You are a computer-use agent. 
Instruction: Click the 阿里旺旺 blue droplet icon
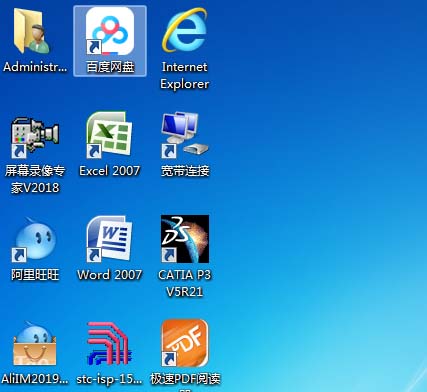[x=35, y=239]
